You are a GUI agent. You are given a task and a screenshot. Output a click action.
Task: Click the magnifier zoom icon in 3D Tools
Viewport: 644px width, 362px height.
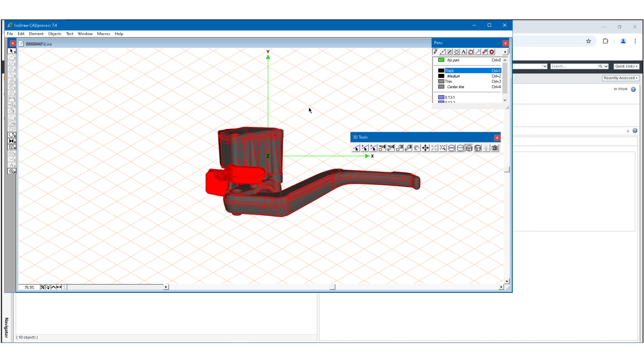point(443,148)
